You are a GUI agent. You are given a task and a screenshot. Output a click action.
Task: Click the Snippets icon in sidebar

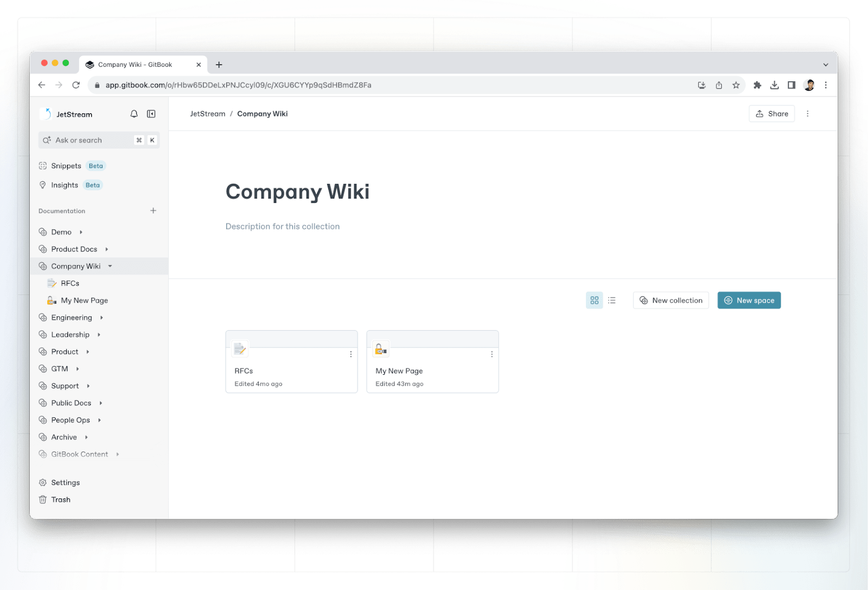pyautogui.click(x=43, y=166)
